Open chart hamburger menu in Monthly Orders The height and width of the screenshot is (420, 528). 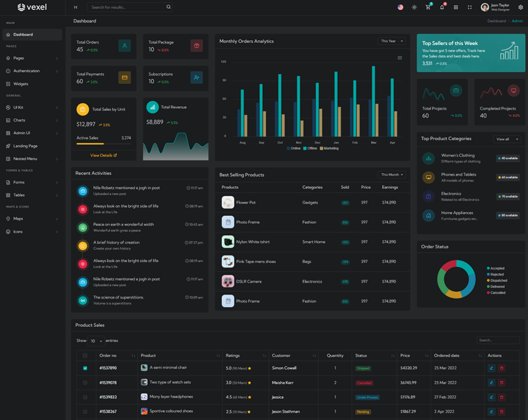click(x=399, y=58)
